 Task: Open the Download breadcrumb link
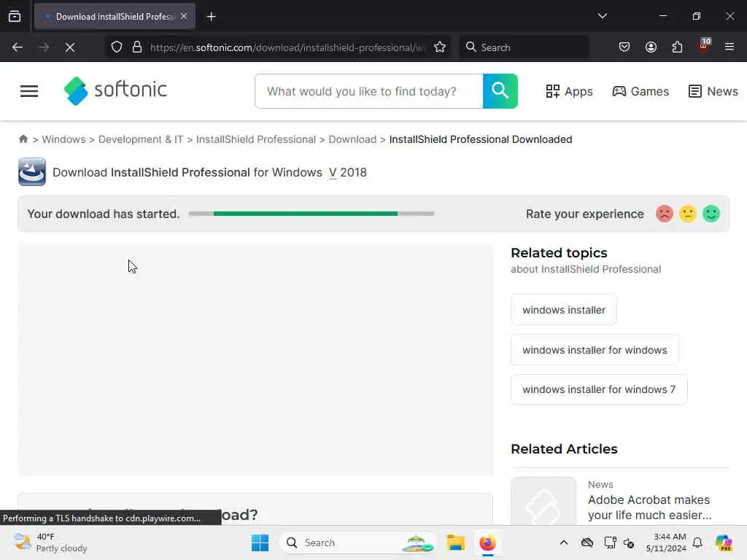point(352,139)
